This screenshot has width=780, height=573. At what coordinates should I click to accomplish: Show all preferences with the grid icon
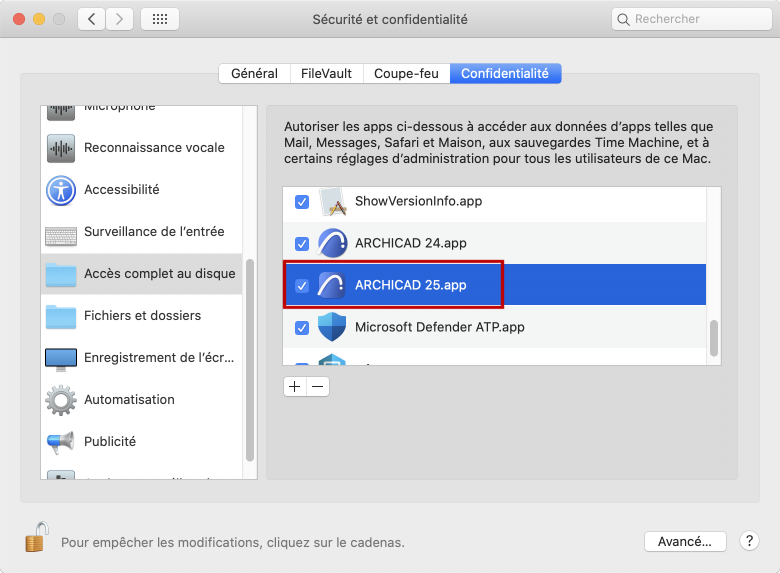click(160, 19)
